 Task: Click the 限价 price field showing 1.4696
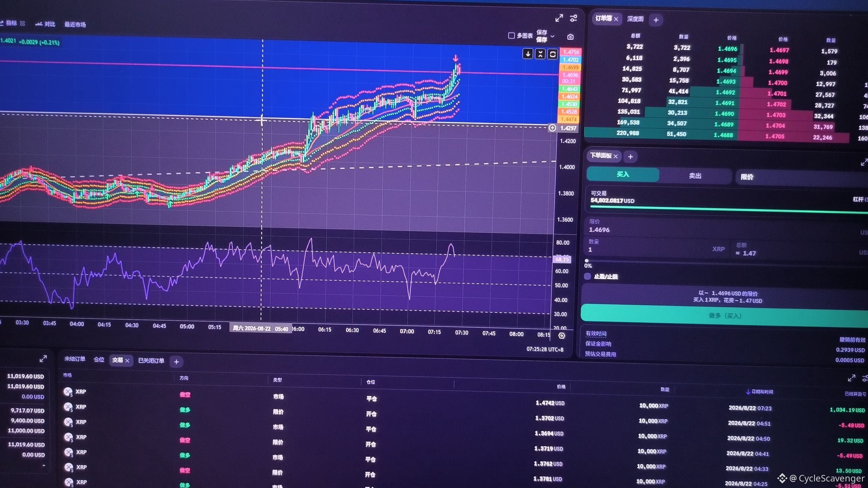(725, 227)
